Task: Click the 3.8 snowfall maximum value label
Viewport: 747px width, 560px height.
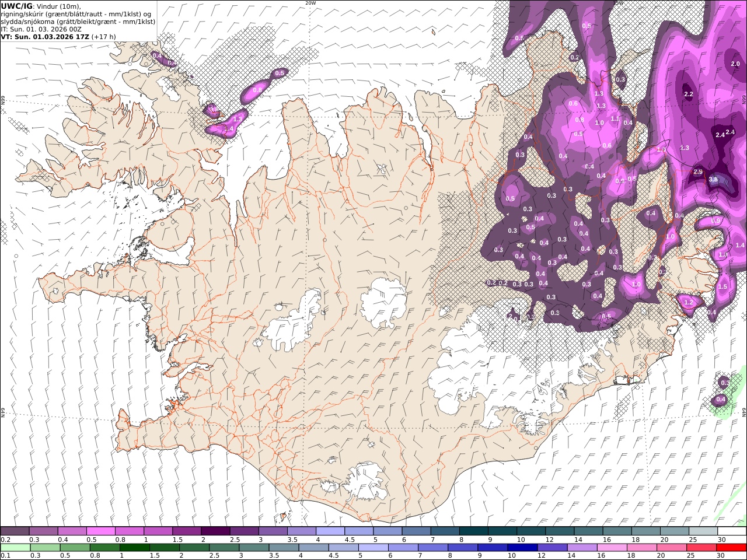Action: tap(713, 179)
